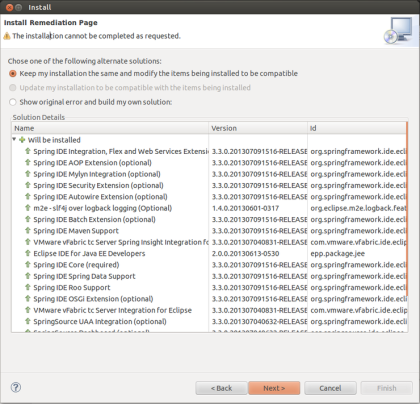Click the help question mark icon
Screen dimensions: 420x404
pos(16,387)
